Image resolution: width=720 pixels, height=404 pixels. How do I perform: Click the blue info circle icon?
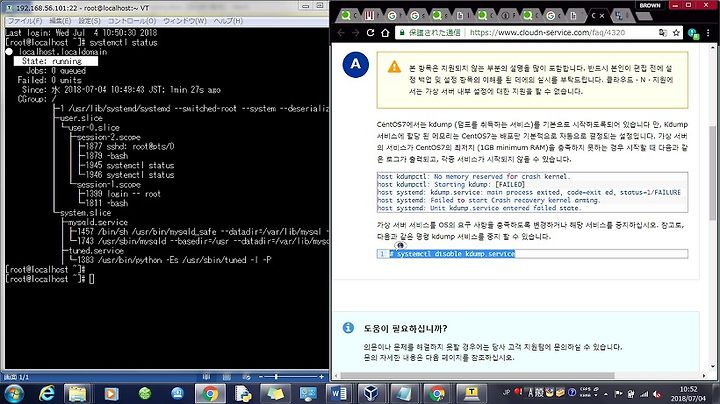348,327
